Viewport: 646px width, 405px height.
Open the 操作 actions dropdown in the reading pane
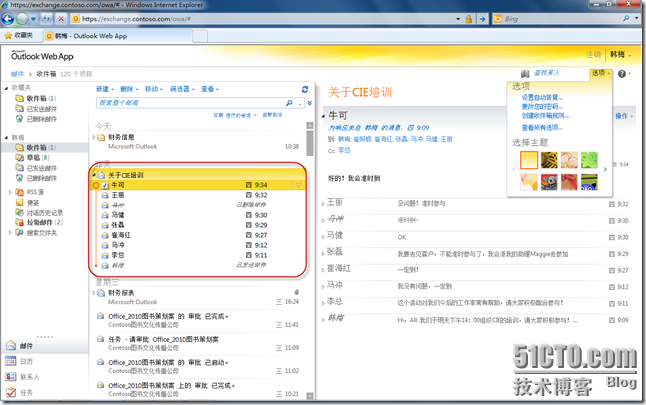click(624, 116)
